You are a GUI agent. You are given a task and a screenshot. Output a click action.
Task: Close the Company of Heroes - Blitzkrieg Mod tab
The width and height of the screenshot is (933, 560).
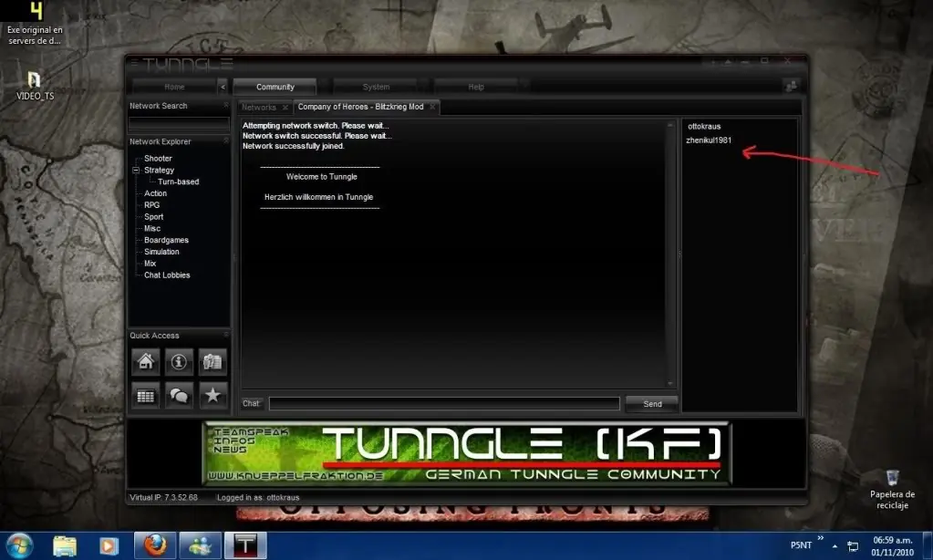432,107
